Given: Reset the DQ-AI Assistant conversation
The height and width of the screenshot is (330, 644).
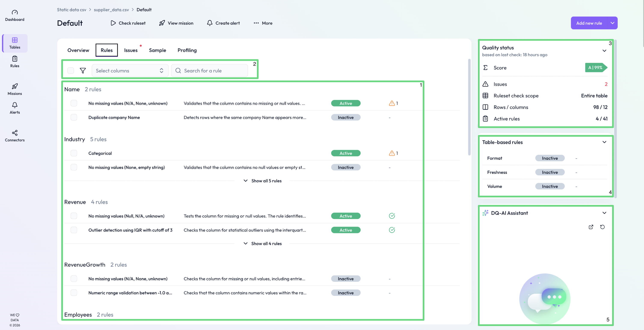Looking at the screenshot, I should 602,227.
